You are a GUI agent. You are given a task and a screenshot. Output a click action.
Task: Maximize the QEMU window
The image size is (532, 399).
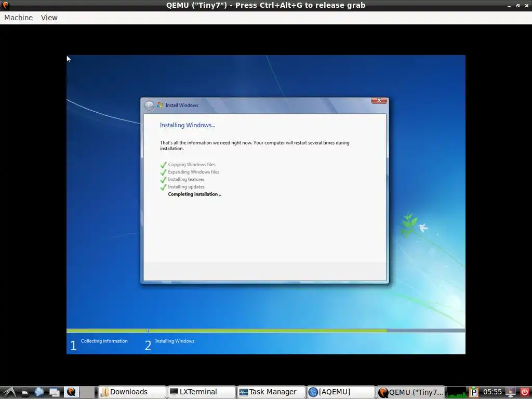pyautogui.click(x=518, y=6)
